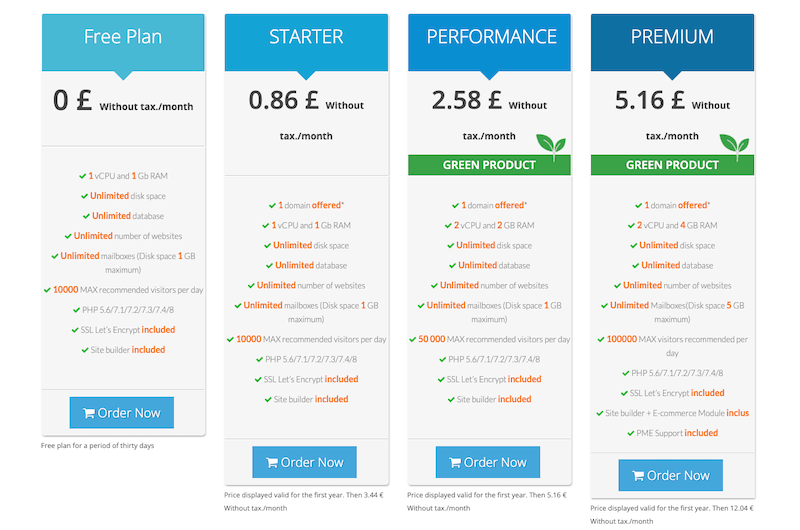Screen dimensions: 800x530
Task: Select the STARTER plan header
Action: 306,42
